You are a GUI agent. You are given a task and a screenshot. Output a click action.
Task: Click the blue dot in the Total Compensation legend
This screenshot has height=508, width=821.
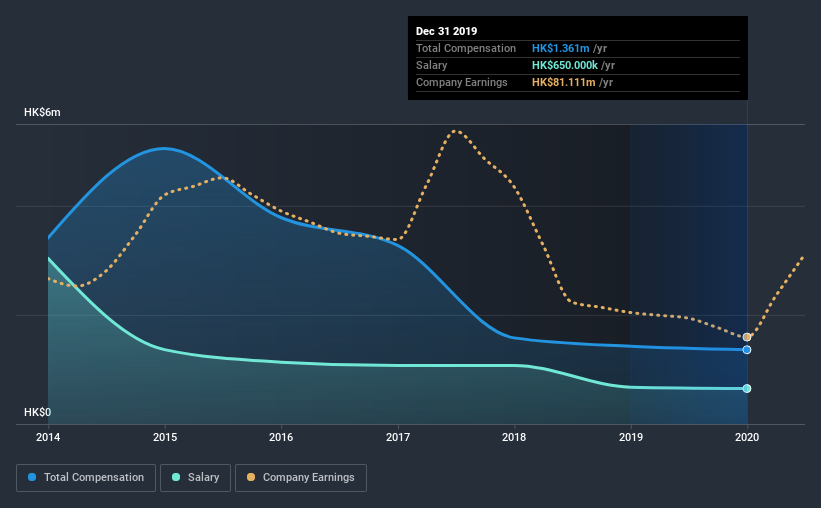[32, 477]
